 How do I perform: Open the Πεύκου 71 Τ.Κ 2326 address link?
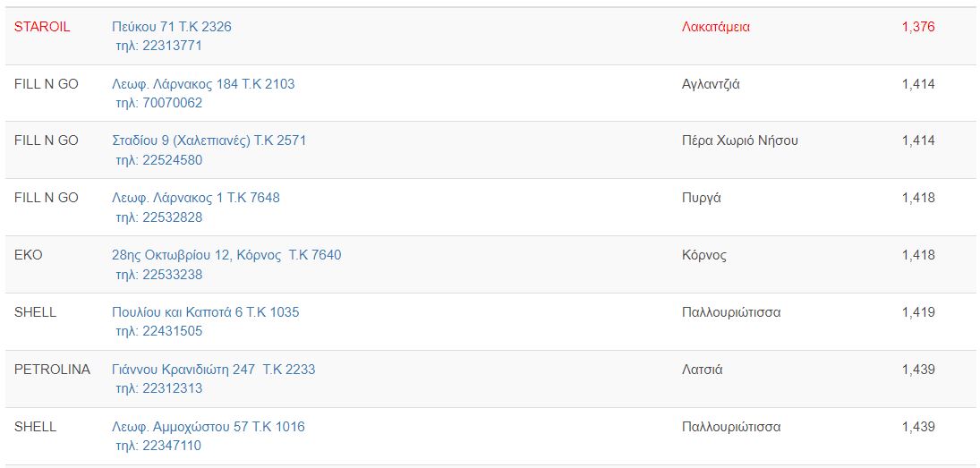[x=171, y=27]
